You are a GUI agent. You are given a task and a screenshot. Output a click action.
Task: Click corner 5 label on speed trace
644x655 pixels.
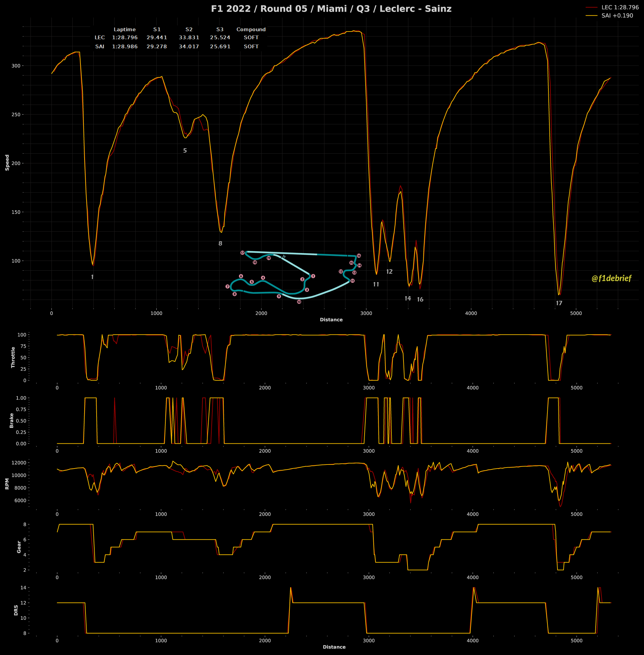185,151
